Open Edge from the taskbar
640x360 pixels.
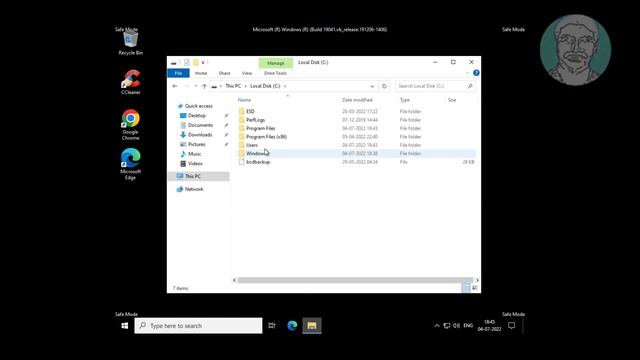pos(292,326)
